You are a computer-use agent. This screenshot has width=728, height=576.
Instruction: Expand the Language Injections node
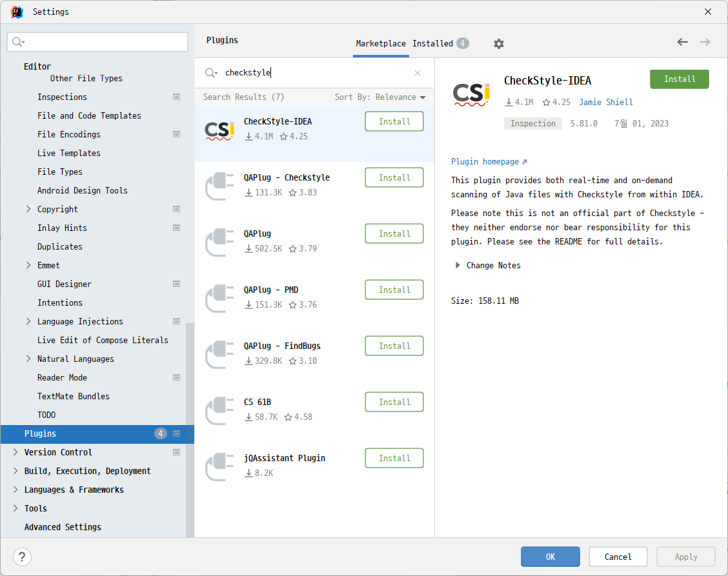click(28, 322)
